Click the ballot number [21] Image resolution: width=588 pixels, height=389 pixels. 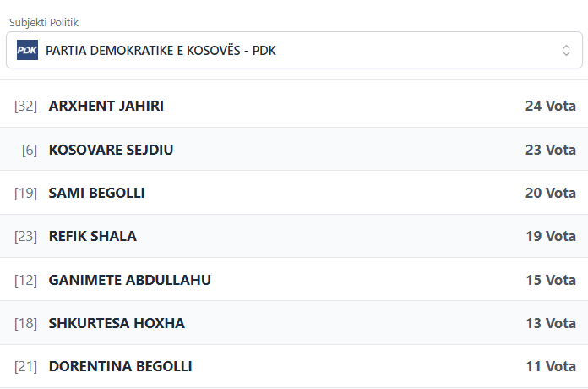[x=26, y=366]
